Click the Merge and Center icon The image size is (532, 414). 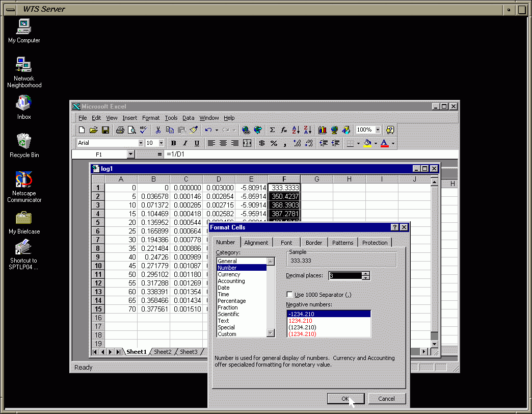[x=247, y=143]
